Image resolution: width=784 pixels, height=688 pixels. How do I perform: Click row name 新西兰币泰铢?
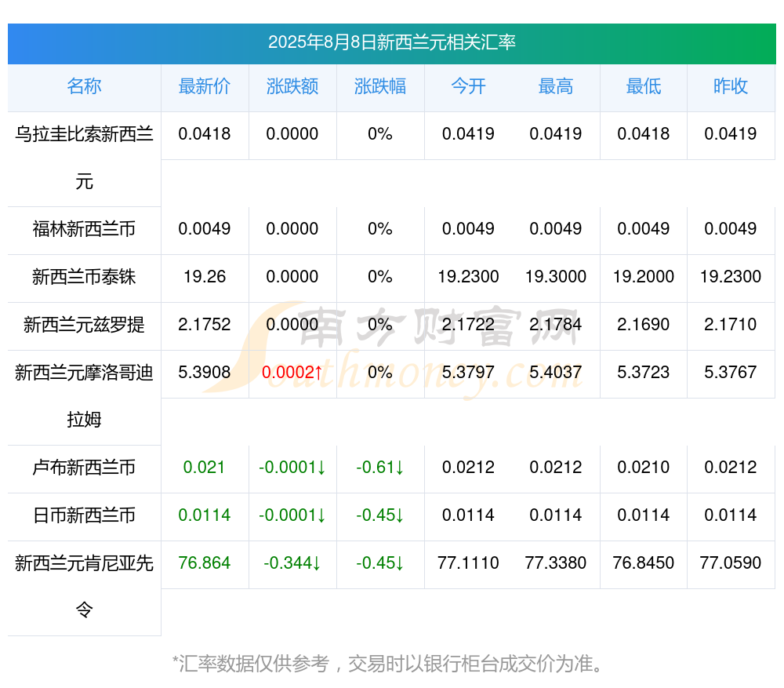(x=84, y=277)
